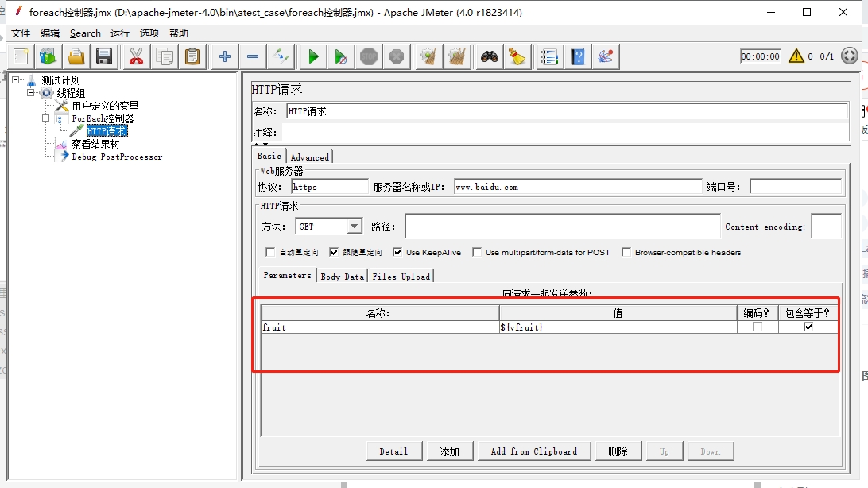Uncheck 包含等于? for fruit parameter
Image resolution: width=868 pixels, height=488 pixels.
pyautogui.click(x=808, y=327)
